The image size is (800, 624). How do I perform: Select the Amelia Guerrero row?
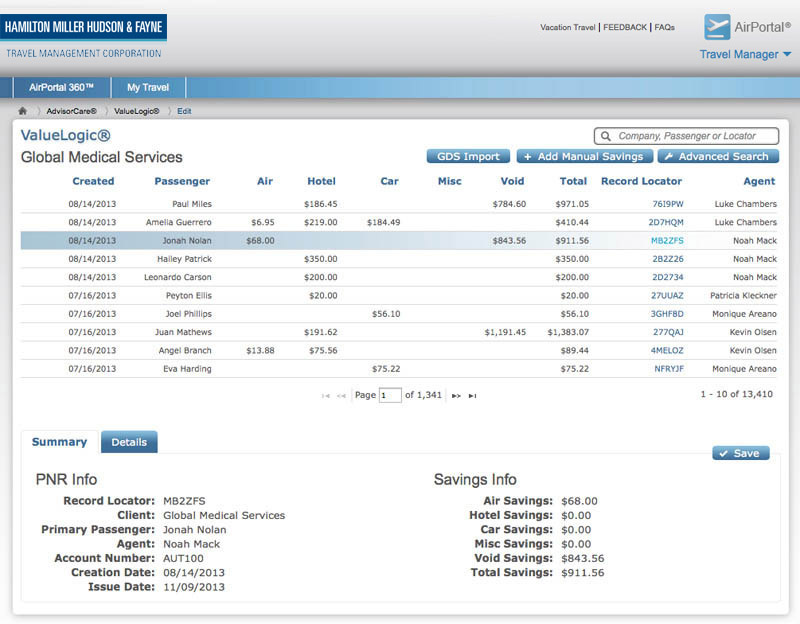coord(399,222)
